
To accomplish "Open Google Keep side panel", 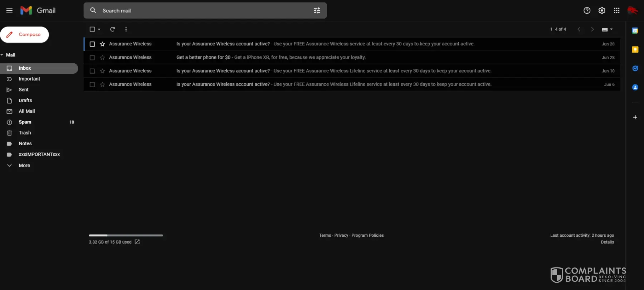I will tap(635, 50).
